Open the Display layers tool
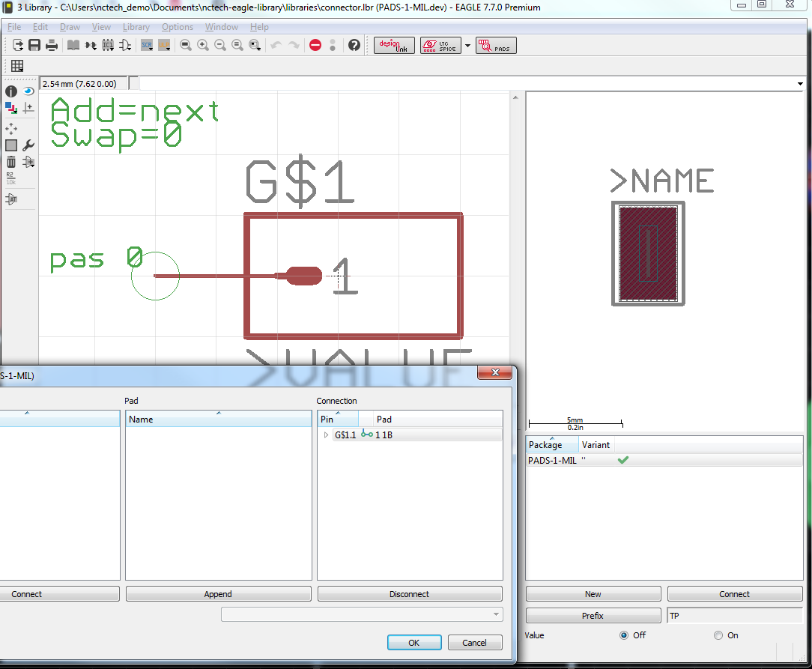 coord(10,108)
